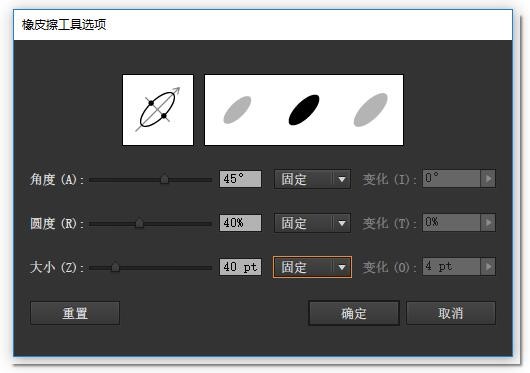This screenshot has height=373, width=530.
Task: Click the 大小 slider handle
Action: [115, 267]
